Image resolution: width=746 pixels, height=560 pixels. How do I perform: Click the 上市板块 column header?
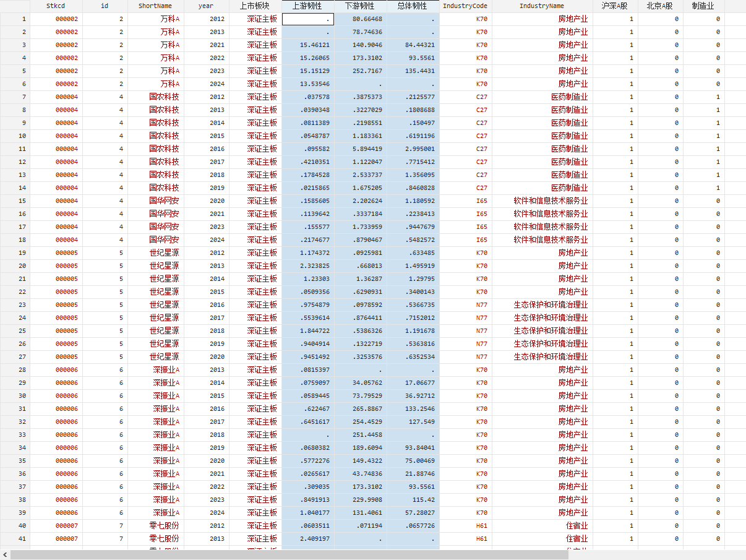(x=255, y=6)
